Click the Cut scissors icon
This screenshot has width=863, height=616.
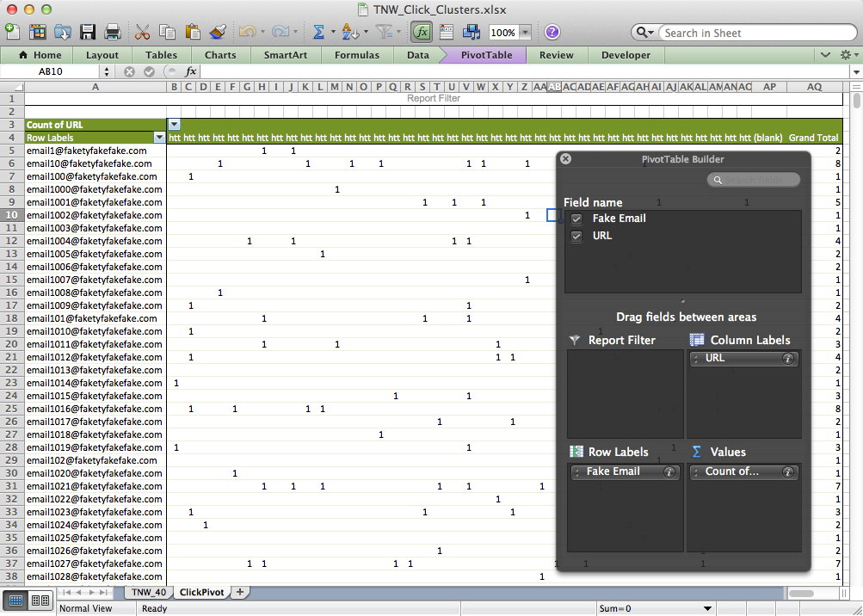(143, 33)
